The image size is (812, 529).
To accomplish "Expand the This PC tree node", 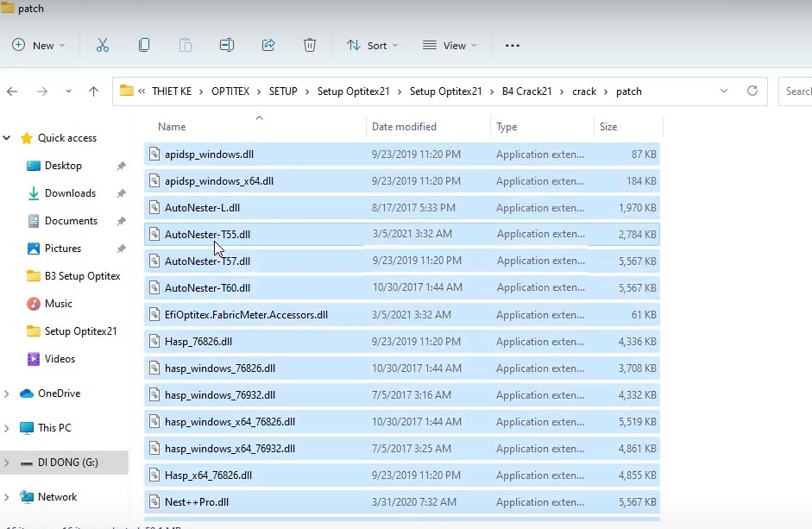I will [x=8, y=428].
